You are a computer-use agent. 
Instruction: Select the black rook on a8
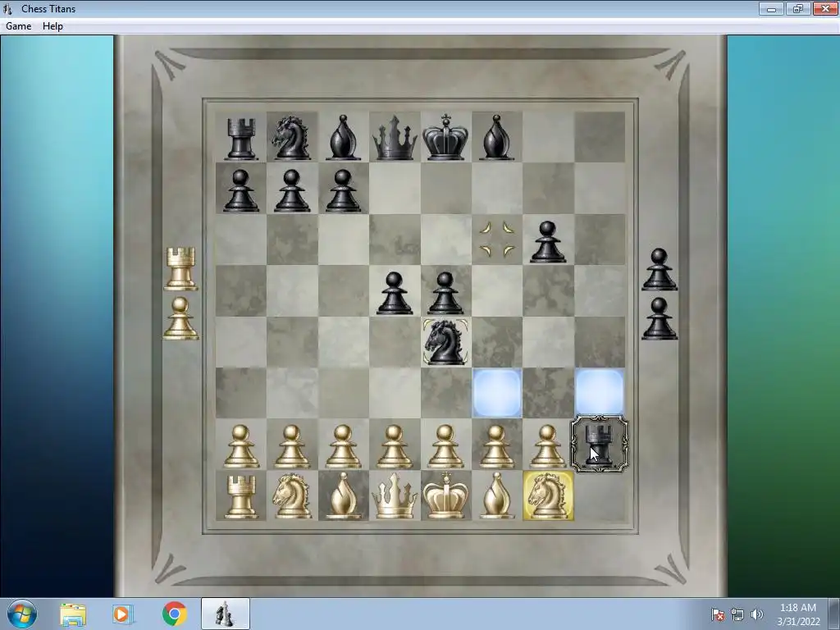pos(240,139)
